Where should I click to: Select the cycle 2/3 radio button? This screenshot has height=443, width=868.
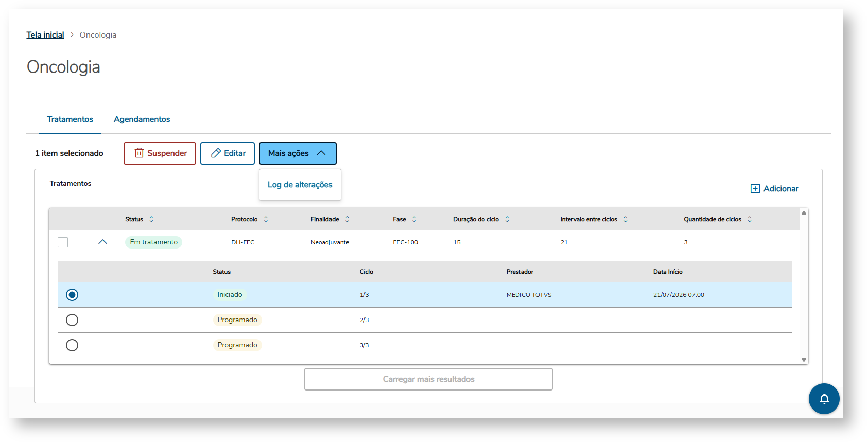coord(72,320)
